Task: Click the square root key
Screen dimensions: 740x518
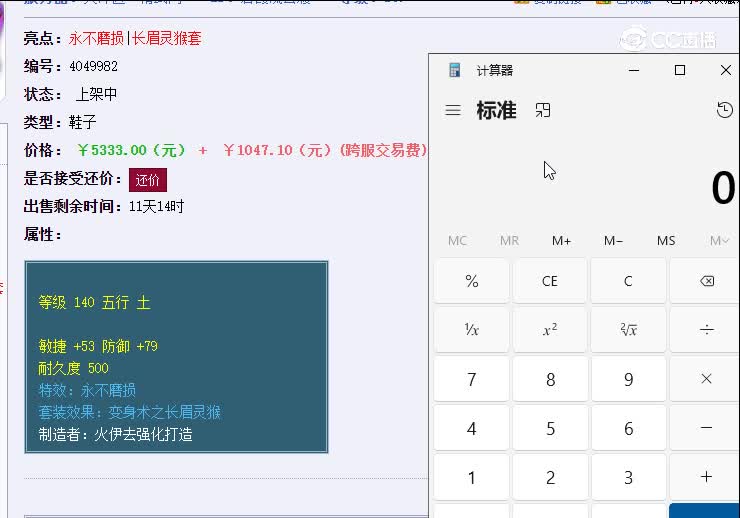Action: click(628, 329)
